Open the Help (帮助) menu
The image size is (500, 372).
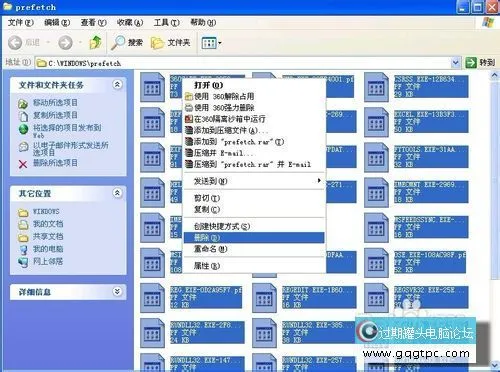pos(203,23)
